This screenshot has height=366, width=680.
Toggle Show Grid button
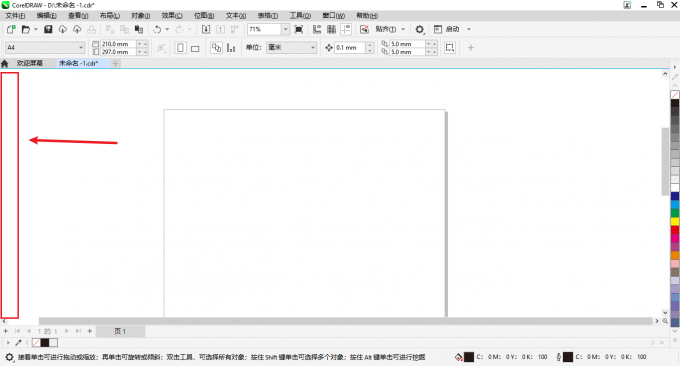(331, 29)
